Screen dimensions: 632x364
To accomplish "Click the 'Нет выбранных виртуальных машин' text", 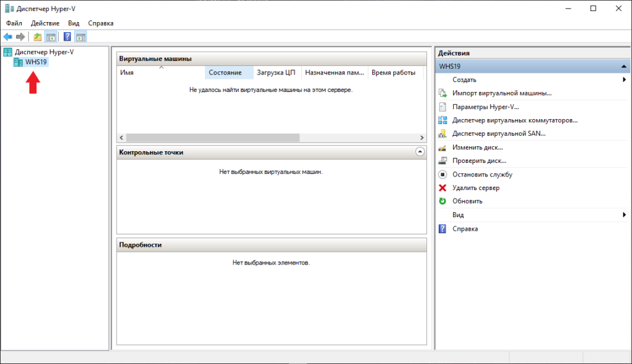I will (x=271, y=172).
